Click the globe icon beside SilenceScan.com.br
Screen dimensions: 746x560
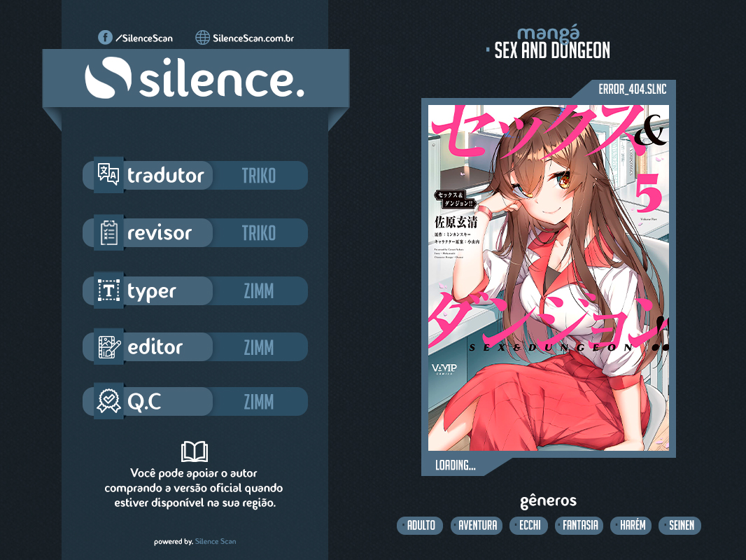[x=203, y=38]
